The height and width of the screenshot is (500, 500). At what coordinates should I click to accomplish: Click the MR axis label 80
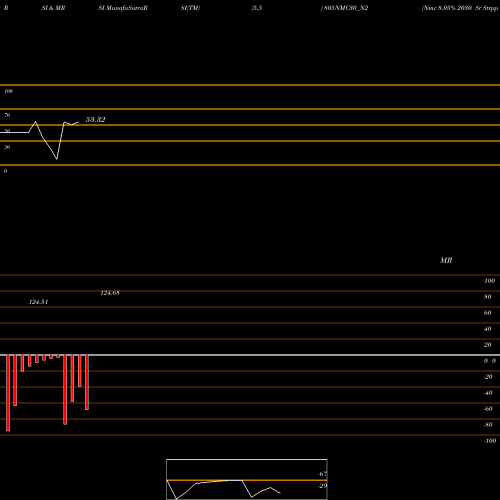click(x=488, y=297)
